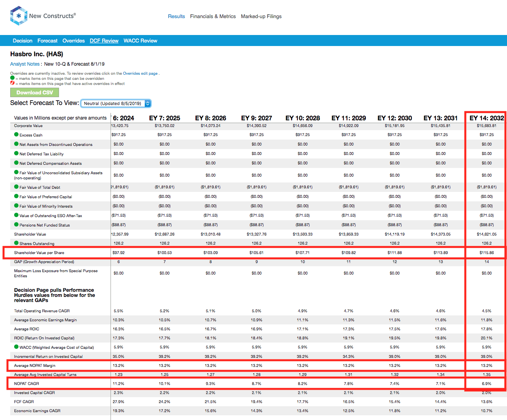
Task: Click the EY 10: 2028 column header
Action: [x=302, y=118]
